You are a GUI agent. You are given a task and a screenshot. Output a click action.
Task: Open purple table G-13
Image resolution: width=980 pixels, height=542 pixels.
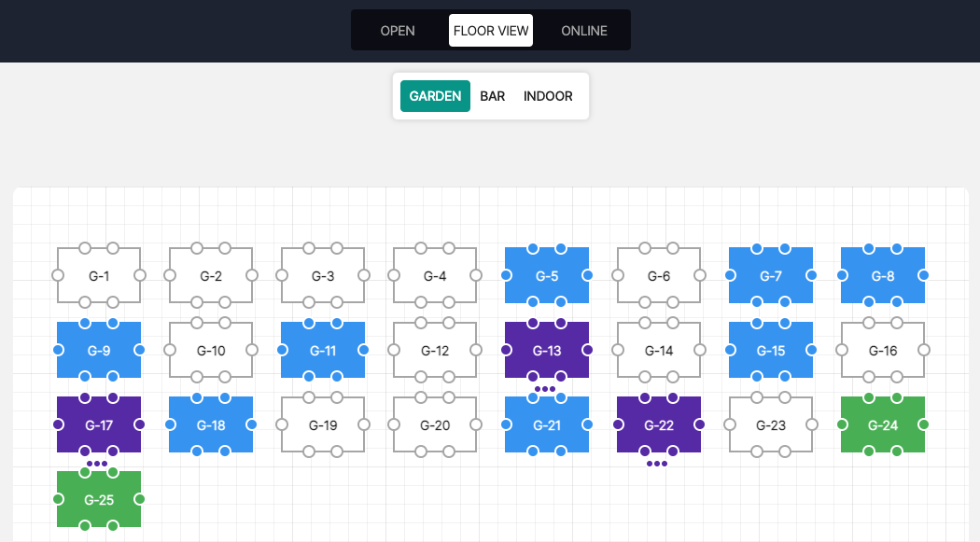tap(547, 350)
